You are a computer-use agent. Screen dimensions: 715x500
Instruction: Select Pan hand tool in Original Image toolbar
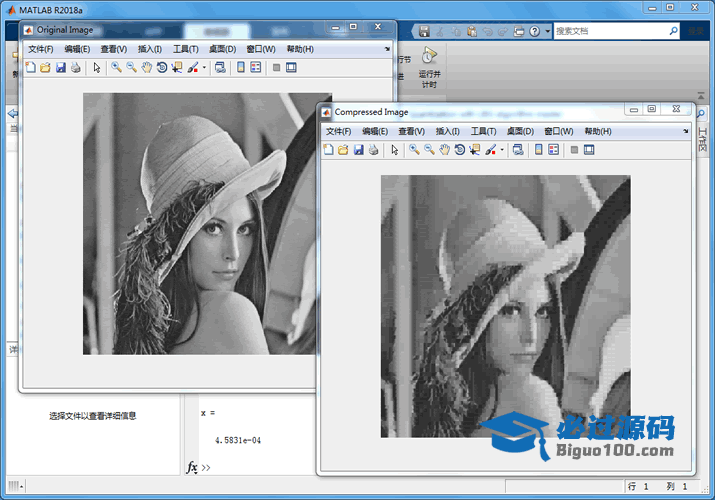tap(146, 67)
